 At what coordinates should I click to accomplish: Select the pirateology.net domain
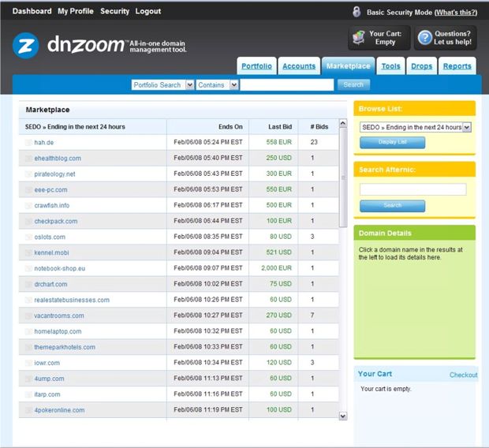54,174
